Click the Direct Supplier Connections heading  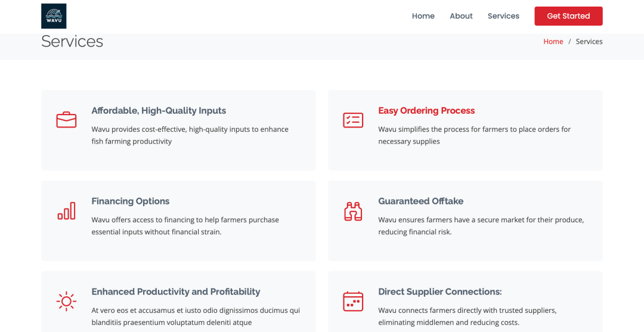(x=439, y=292)
